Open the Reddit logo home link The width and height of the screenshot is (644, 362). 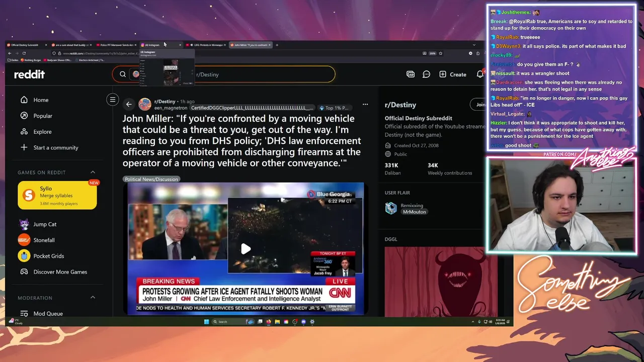pos(29,74)
